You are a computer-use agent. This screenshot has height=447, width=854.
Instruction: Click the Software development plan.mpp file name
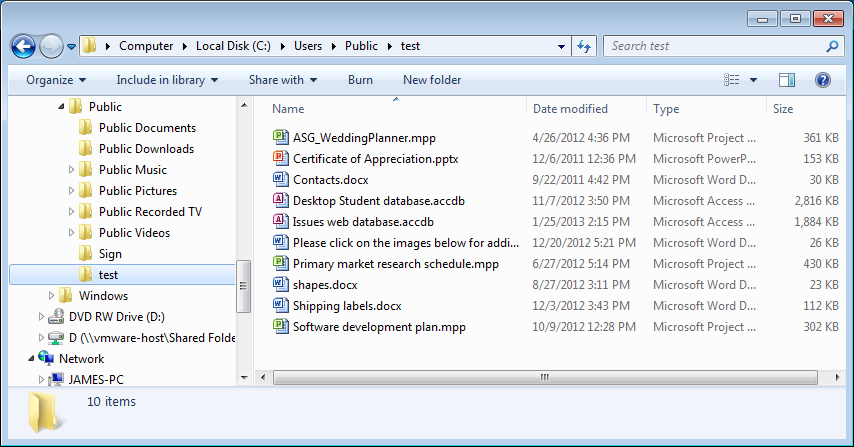(x=379, y=327)
